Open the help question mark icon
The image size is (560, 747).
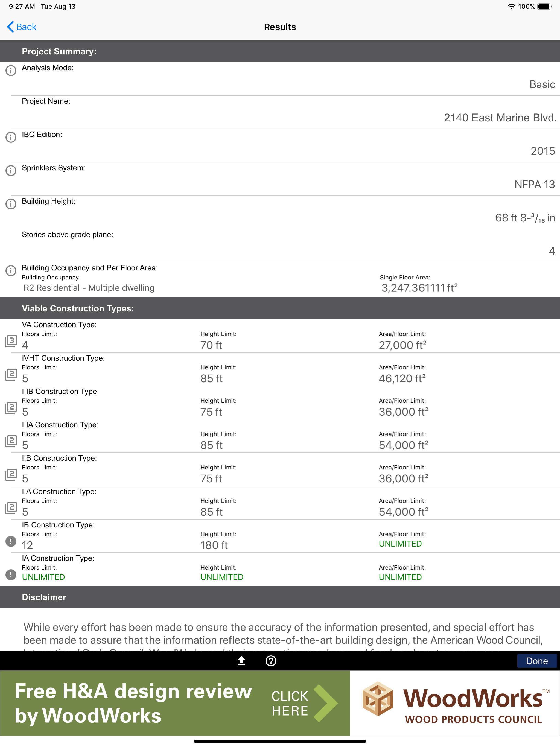point(271,661)
